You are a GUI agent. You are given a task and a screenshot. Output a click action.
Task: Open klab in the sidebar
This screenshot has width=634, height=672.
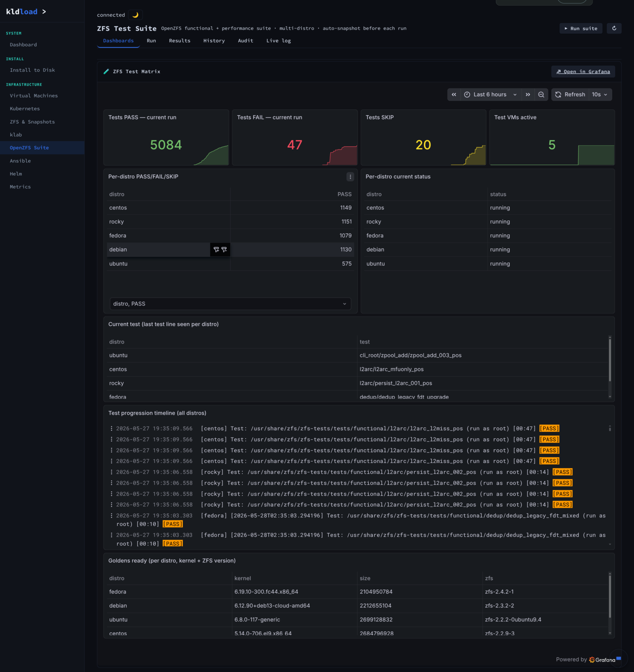coord(42,135)
